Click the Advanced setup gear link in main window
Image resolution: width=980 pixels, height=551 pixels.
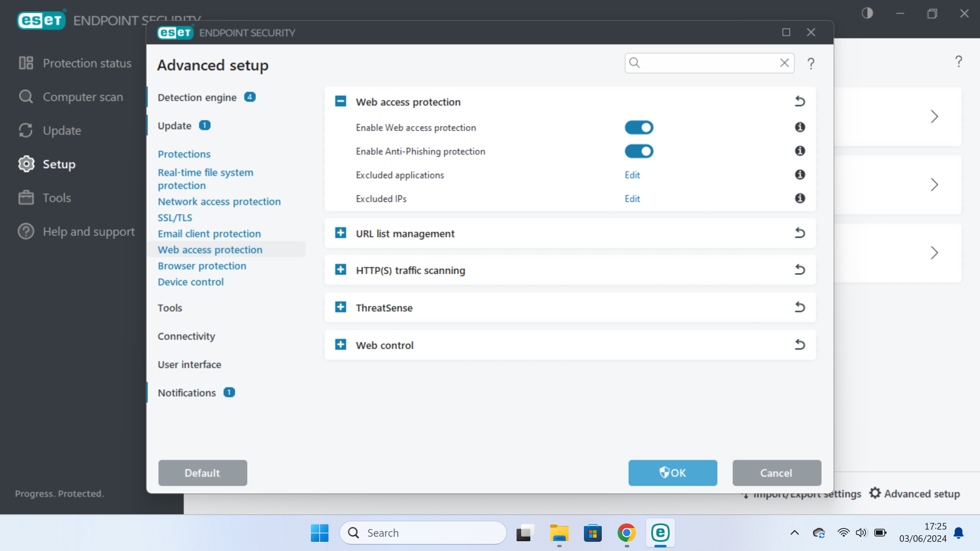point(915,493)
